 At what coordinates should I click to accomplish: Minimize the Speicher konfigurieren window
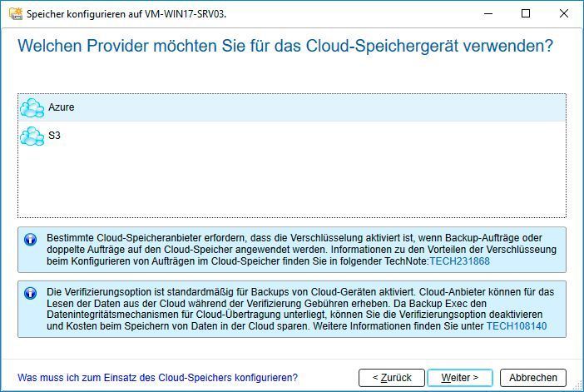click(488, 14)
